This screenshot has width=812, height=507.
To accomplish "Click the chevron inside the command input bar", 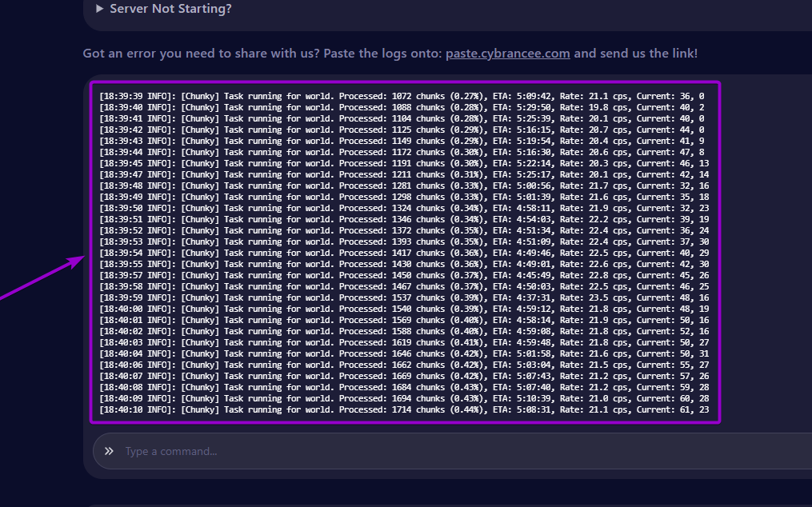I will (108, 450).
